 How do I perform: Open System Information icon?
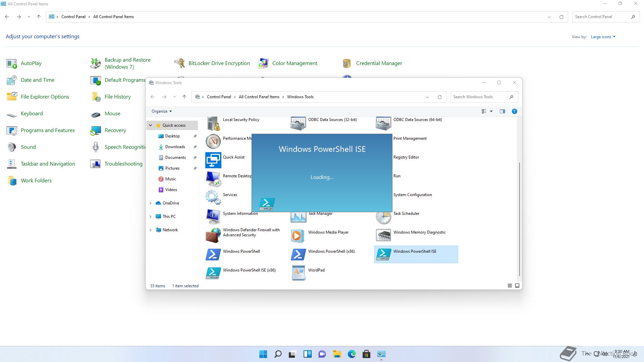click(x=213, y=217)
